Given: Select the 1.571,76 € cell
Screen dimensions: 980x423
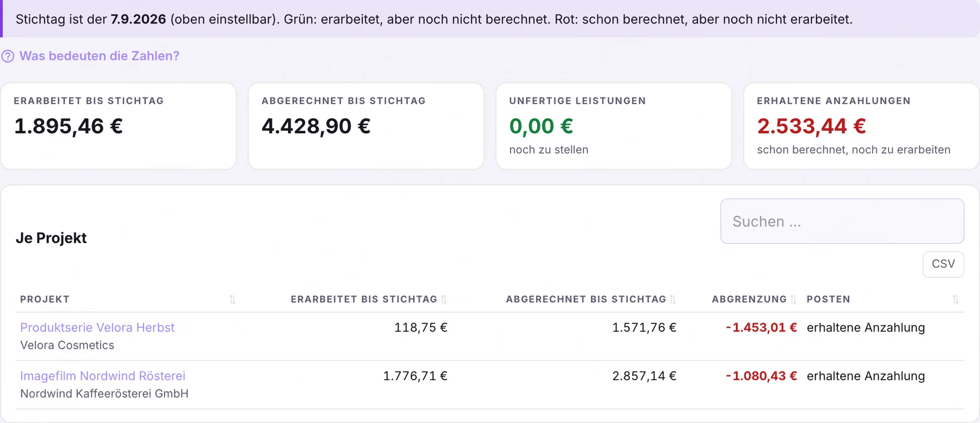Looking at the screenshot, I should pos(644,328).
